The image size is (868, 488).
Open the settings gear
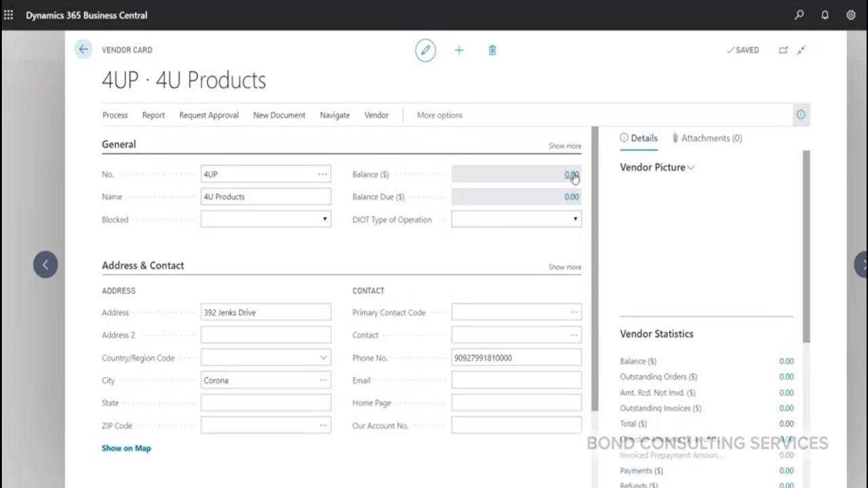pyautogui.click(x=851, y=15)
